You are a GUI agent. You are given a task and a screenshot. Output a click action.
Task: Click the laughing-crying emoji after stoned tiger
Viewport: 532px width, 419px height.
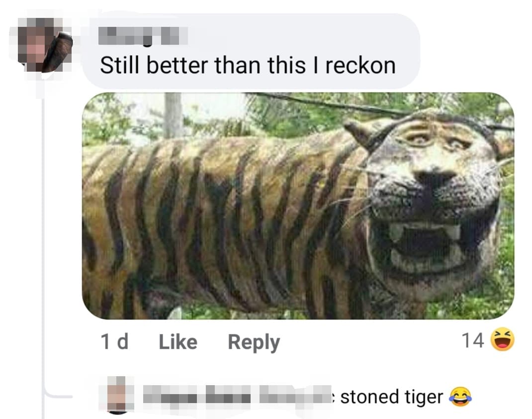pyautogui.click(x=460, y=397)
